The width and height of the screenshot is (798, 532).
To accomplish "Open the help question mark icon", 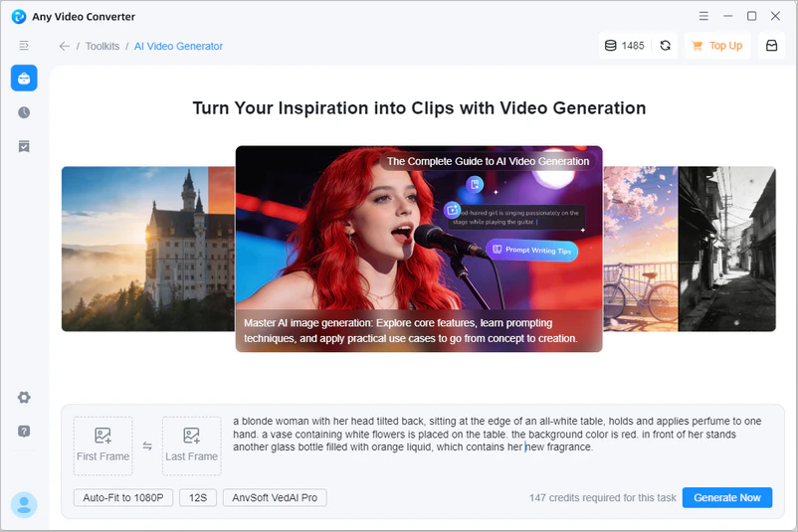I will (x=24, y=432).
